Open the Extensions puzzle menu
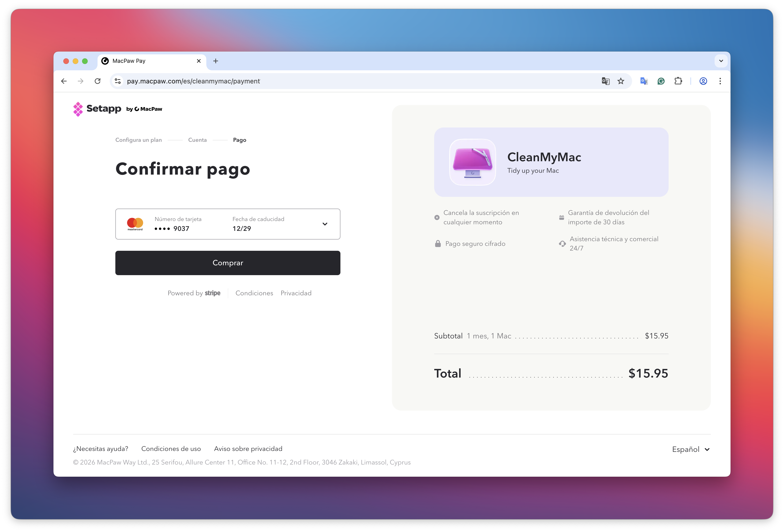The height and width of the screenshot is (532, 784). (678, 81)
